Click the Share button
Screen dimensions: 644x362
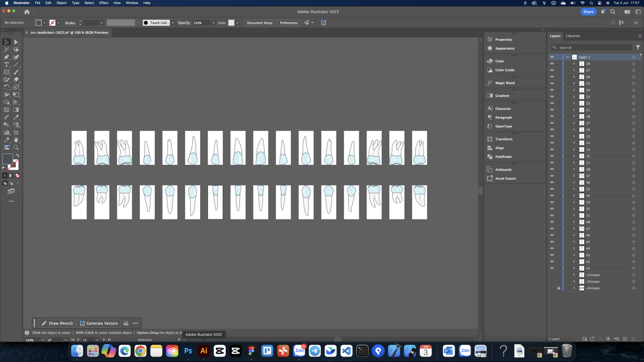coord(588,12)
